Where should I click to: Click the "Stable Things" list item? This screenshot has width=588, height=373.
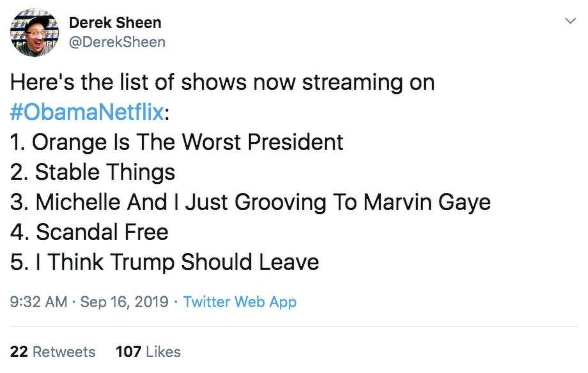pos(105,171)
